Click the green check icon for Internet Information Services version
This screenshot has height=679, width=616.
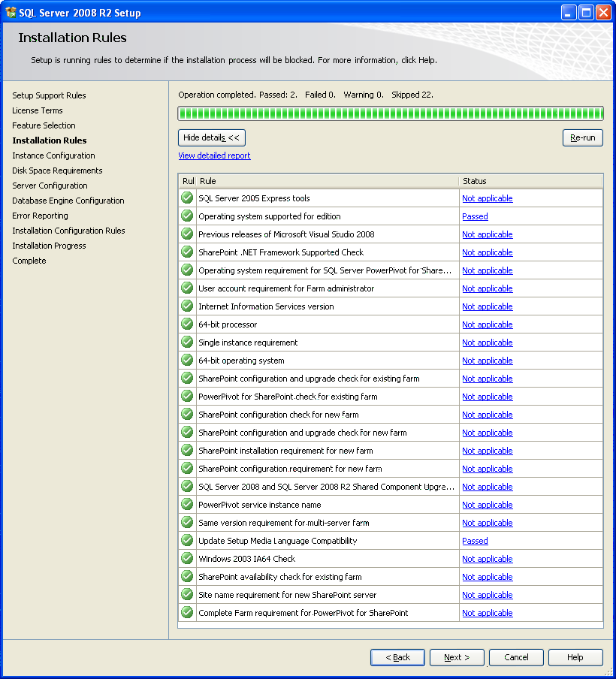[x=187, y=306]
